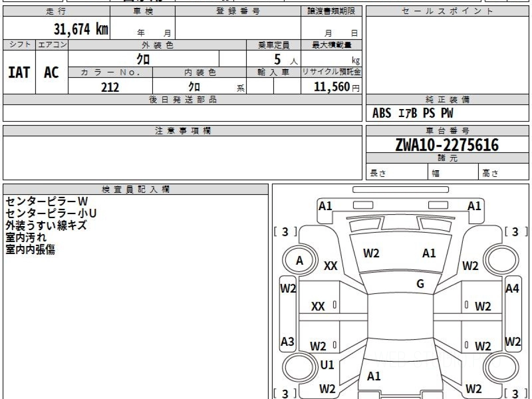The width and height of the screenshot is (532, 399).
Task: Click the 長さ dimension label
Action: 378,174
